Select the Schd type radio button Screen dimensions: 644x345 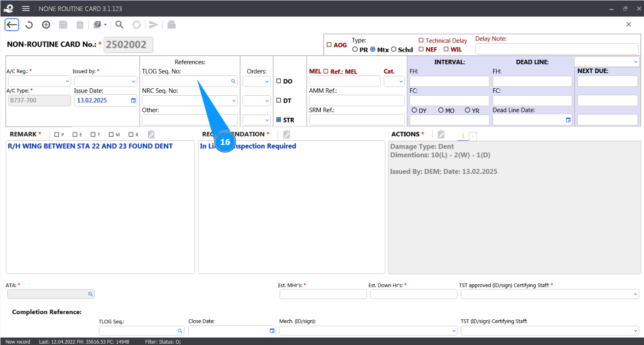click(394, 49)
